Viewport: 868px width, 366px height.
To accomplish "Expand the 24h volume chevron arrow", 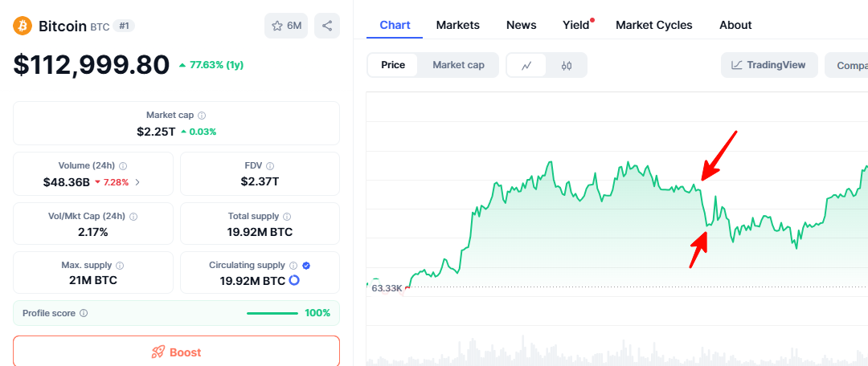I will 137,182.
